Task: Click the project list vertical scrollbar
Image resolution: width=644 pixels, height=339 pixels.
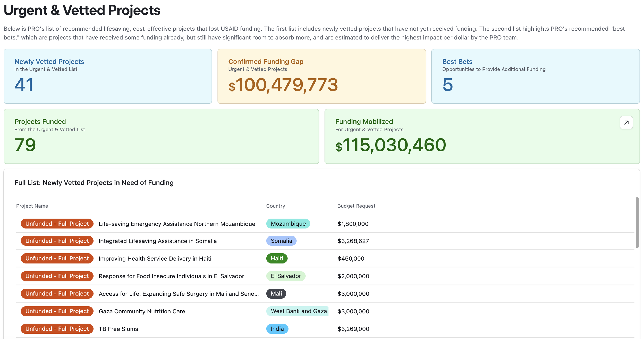Action: click(x=637, y=223)
